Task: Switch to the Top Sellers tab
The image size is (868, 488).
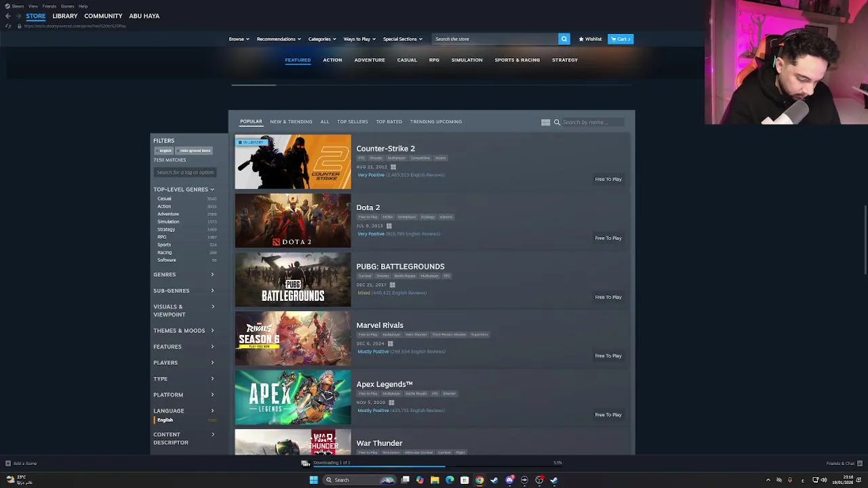Action: 352,122
